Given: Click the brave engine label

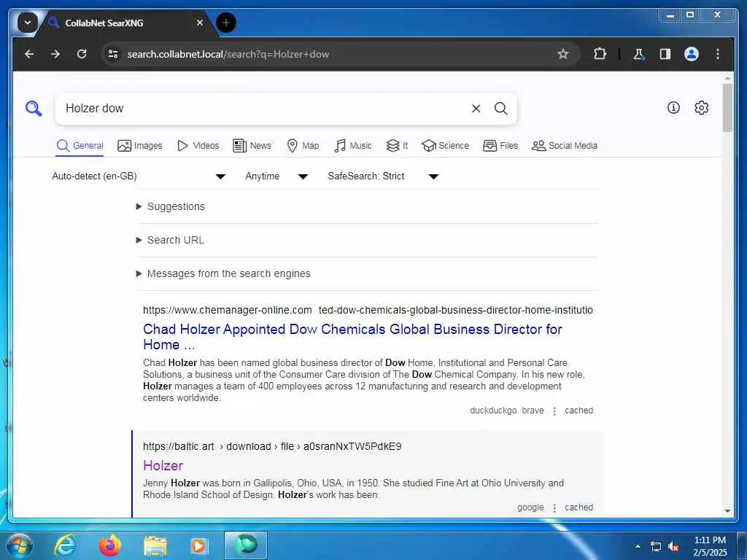Looking at the screenshot, I should [x=533, y=411].
